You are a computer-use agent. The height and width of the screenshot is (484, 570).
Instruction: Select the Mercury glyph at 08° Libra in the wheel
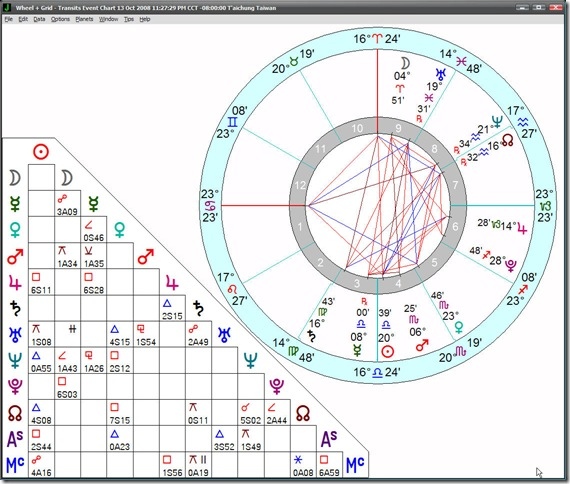358,350
